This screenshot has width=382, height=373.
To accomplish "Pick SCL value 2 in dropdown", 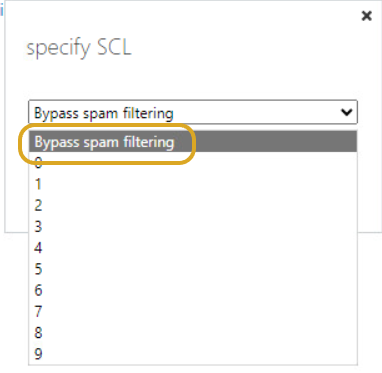I will click(193, 205).
